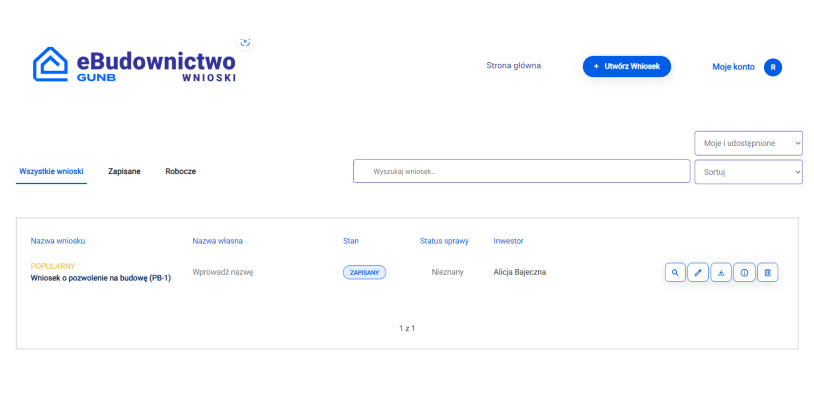The width and height of the screenshot is (814, 408).
Task: Click the Wyszukaj wniosek search field
Action: pos(521,172)
